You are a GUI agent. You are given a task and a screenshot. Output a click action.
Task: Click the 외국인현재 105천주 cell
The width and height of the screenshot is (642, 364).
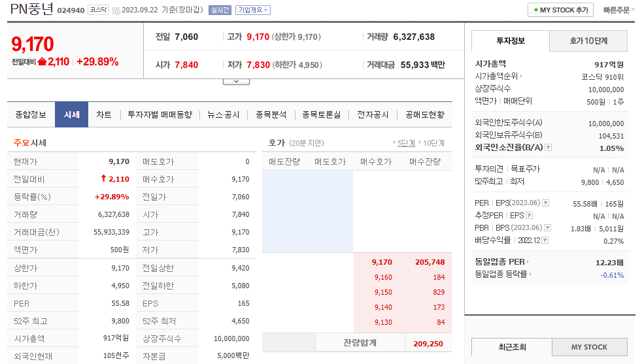[x=116, y=356]
